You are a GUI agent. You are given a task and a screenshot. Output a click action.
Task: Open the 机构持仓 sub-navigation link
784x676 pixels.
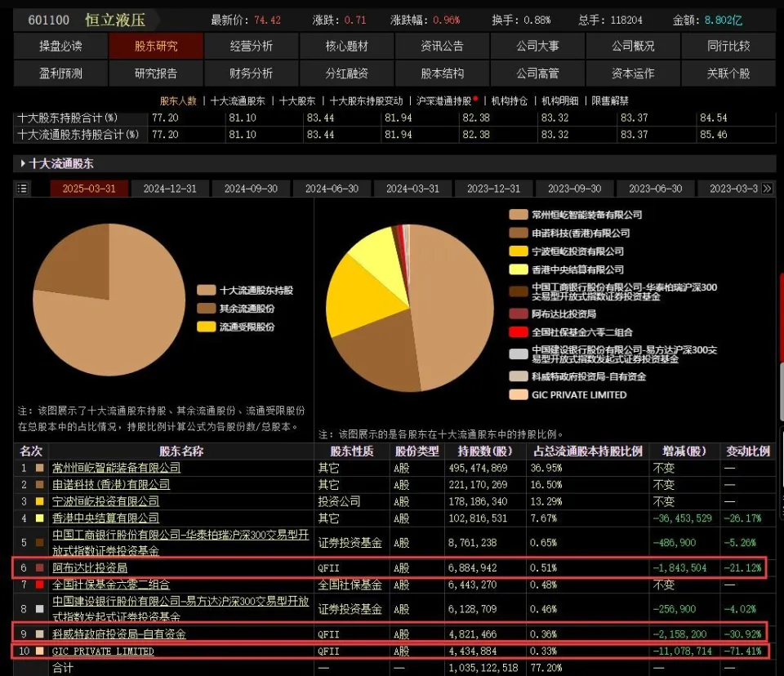[509, 101]
